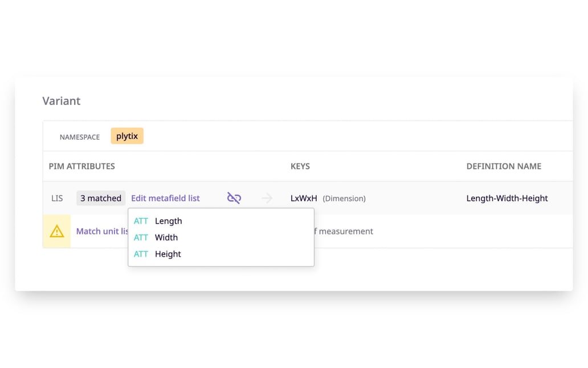Select the Width attribute in the list

(x=167, y=237)
